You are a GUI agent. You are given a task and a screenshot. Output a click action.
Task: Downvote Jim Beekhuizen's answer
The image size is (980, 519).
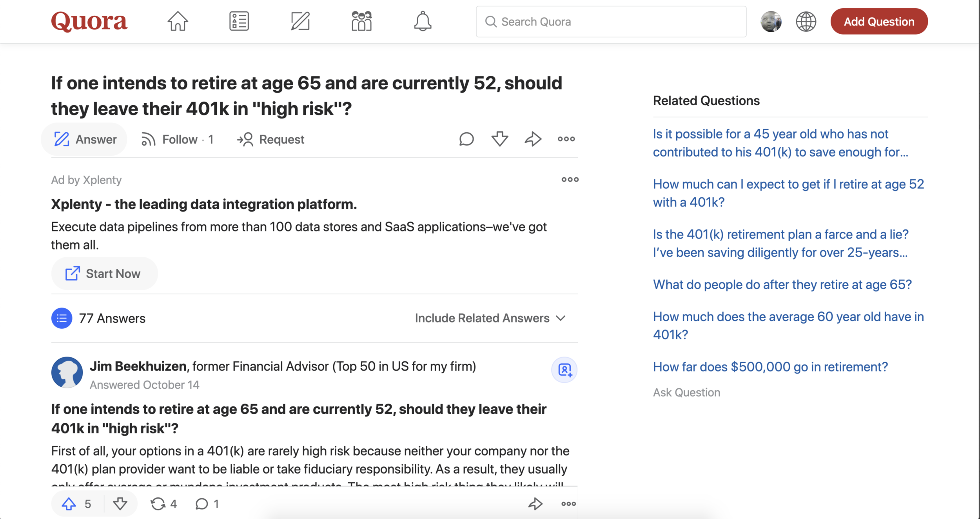coord(120,504)
